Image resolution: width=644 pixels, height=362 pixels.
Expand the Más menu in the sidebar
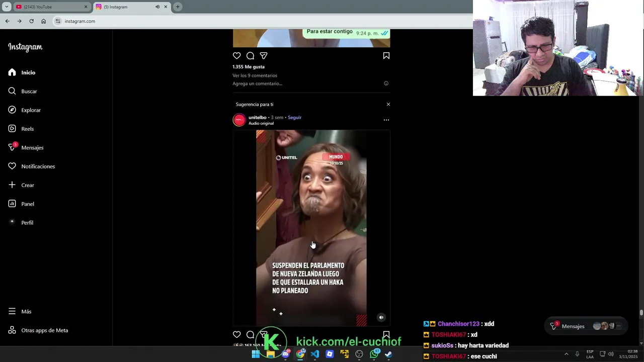(x=20, y=312)
